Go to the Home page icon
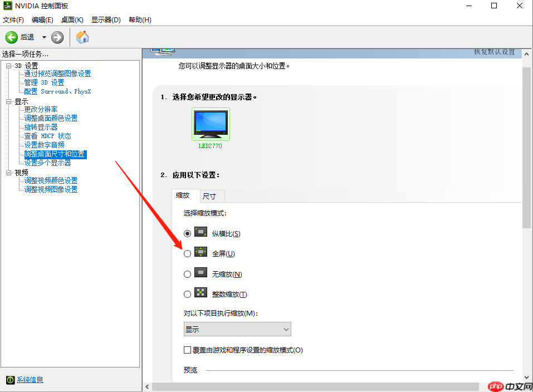The height and width of the screenshot is (392, 533). 82,37
